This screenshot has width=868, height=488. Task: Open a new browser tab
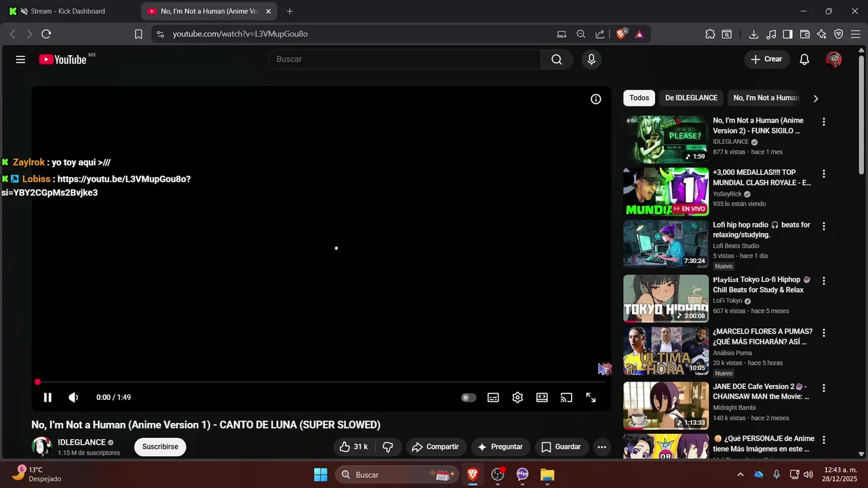pos(290,12)
